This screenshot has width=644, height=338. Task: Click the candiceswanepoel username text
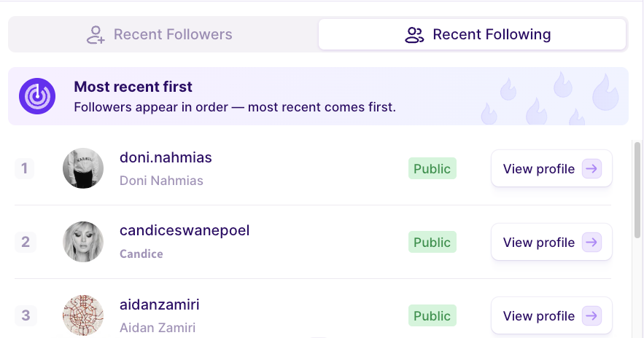pyautogui.click(x=185, y=231)
